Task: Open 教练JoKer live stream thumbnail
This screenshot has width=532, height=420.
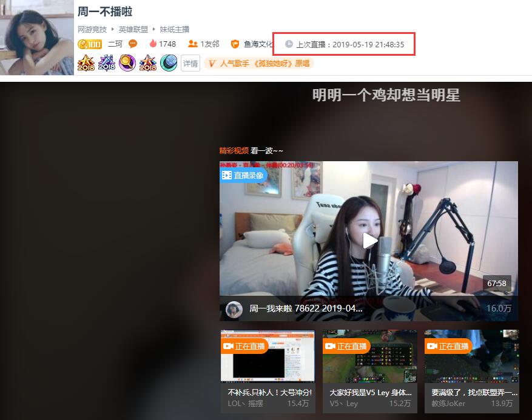Action: 471,356
